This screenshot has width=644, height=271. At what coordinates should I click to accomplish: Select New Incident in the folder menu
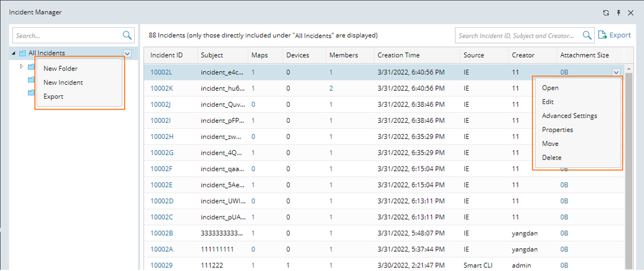tap(63, 82)
